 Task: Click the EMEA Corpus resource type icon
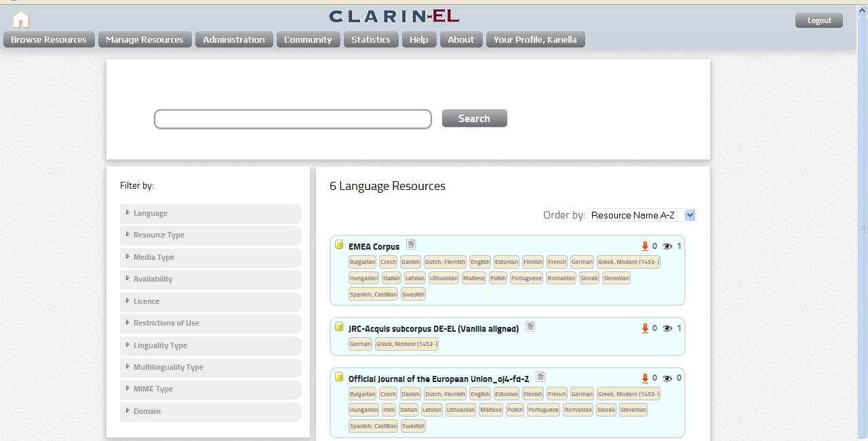(x=339, y=244)
